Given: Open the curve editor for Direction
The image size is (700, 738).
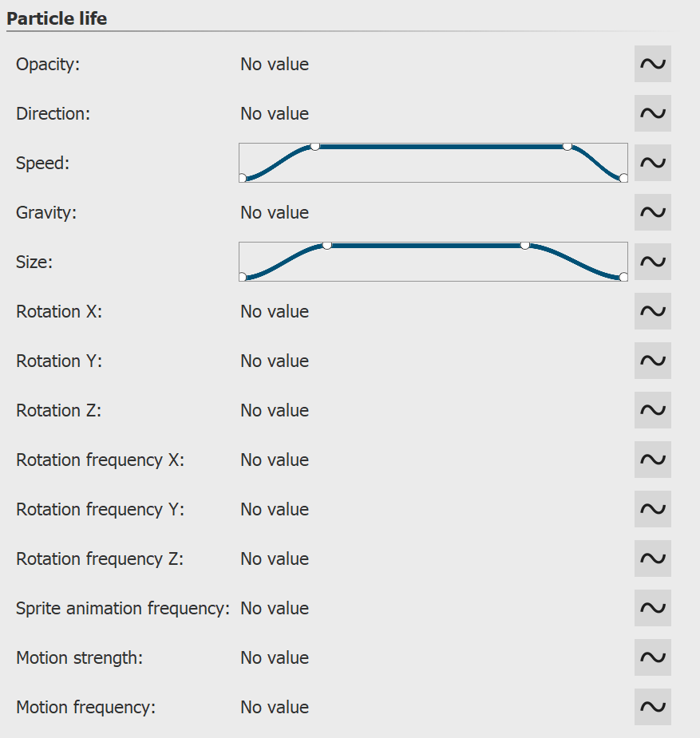Looking at the screenshot, I should tap(652, 113).
